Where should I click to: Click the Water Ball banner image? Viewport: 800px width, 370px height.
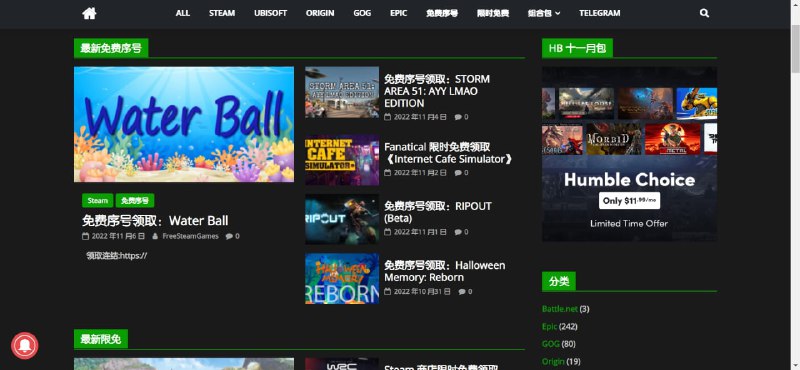tap(184, 124)
